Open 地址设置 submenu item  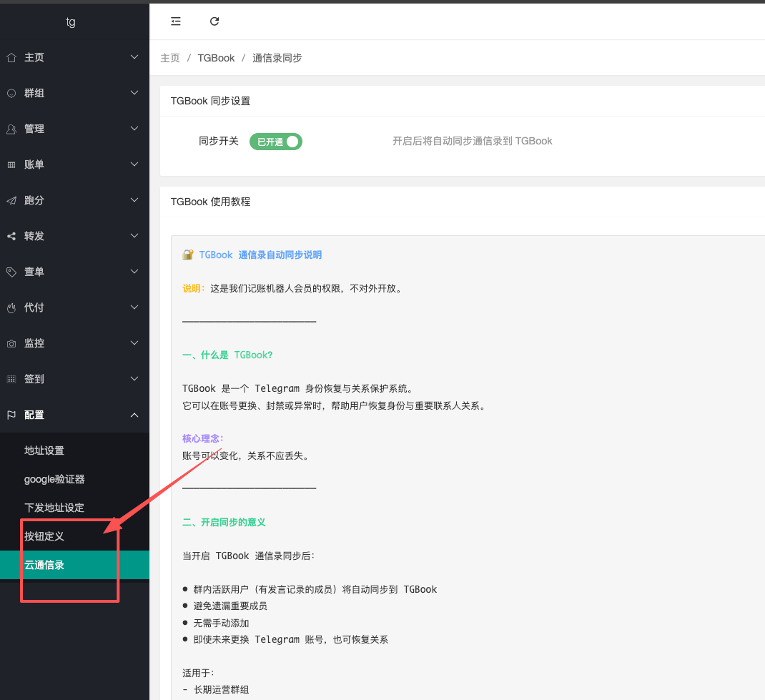(44, 450)
